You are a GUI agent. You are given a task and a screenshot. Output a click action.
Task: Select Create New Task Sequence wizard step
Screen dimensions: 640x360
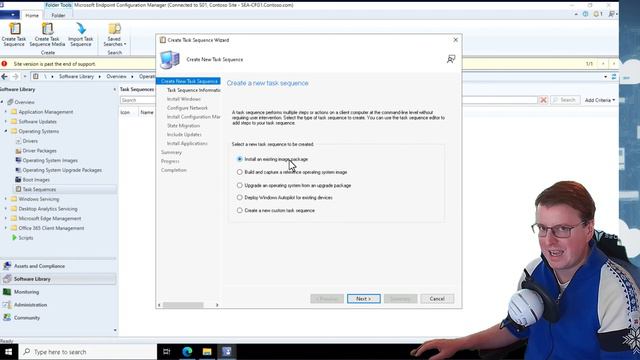click(189, 81)
